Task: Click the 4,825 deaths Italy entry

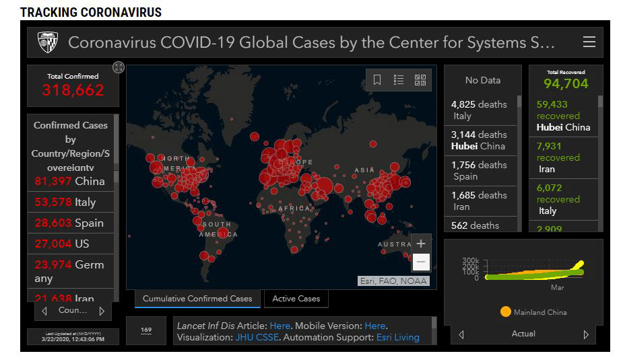Action: (480, 110)
